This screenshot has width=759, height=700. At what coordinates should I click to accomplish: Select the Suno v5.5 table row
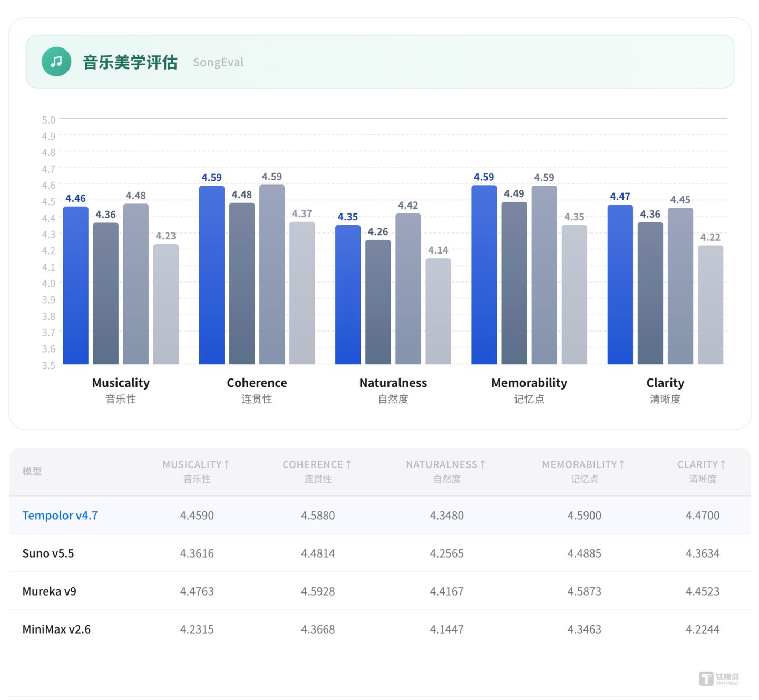click(380, 553)
